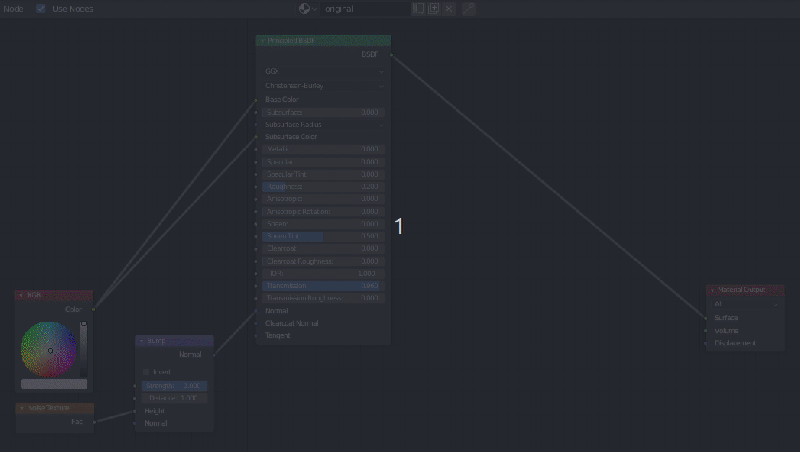
Task: Expand the Noise Texture node
Action: coord(22,408)
